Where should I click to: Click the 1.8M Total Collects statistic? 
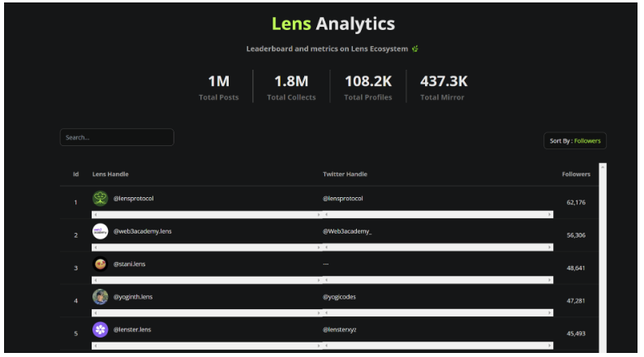click(291, 88)
